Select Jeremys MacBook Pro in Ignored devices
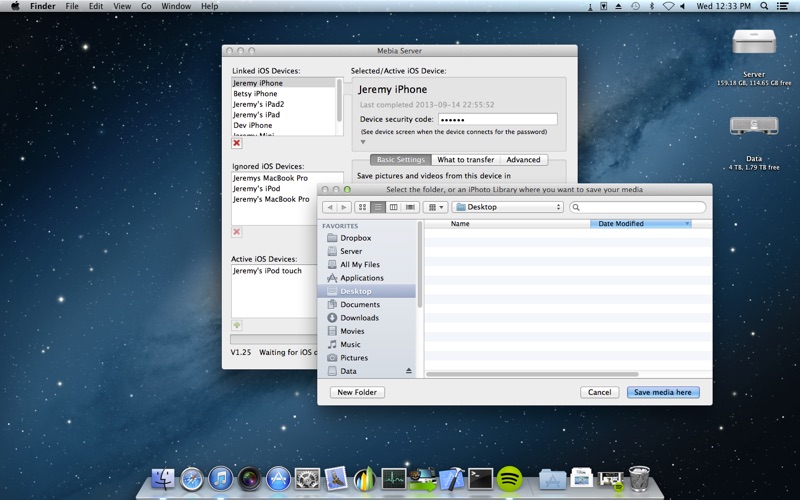Image resolution: width=800 pixels, height=500 pixels. click(x=287, y=178)
